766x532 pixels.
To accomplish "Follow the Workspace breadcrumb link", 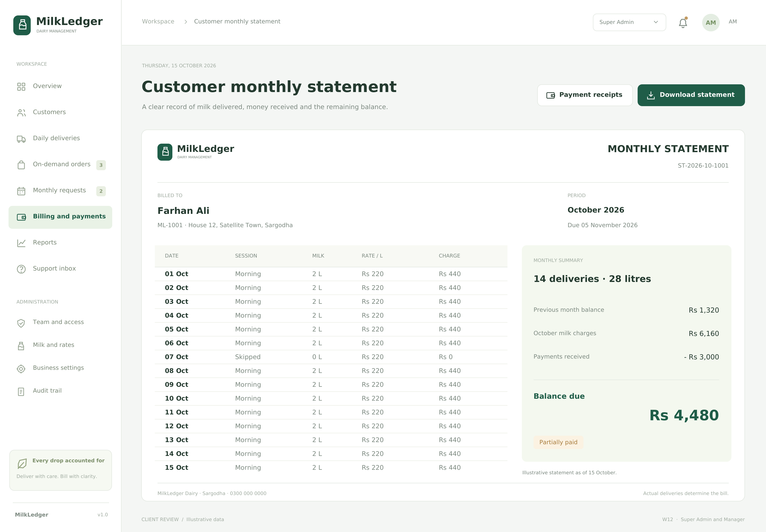I will click(x=158, y=21).
